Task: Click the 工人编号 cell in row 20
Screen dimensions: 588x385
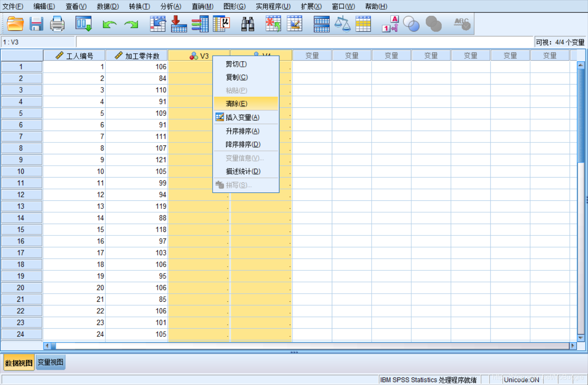Action: coord(74,288)
